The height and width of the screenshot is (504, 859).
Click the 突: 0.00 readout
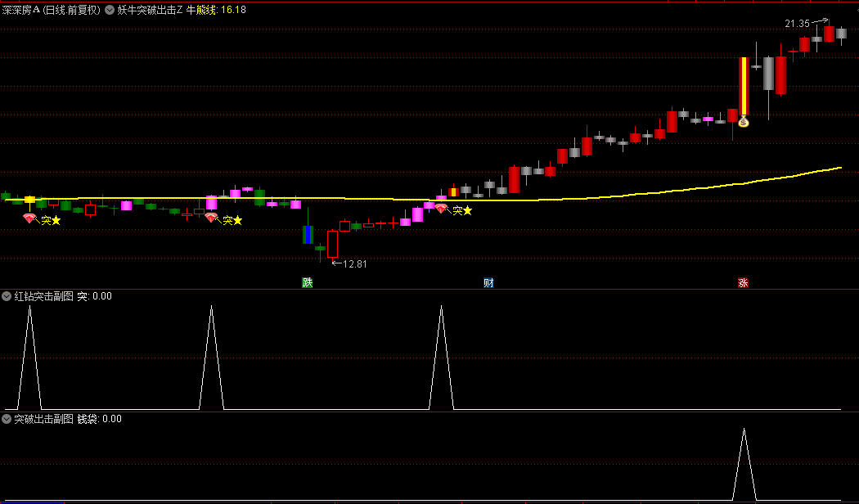94,296
